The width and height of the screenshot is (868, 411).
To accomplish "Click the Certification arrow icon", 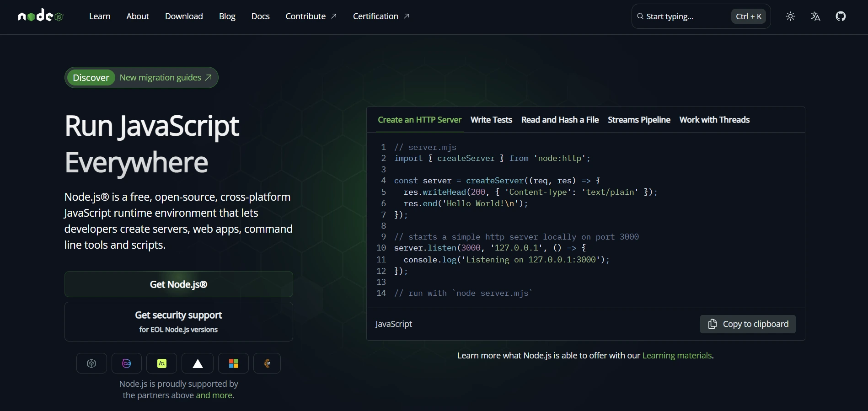I will coord(406,16).
